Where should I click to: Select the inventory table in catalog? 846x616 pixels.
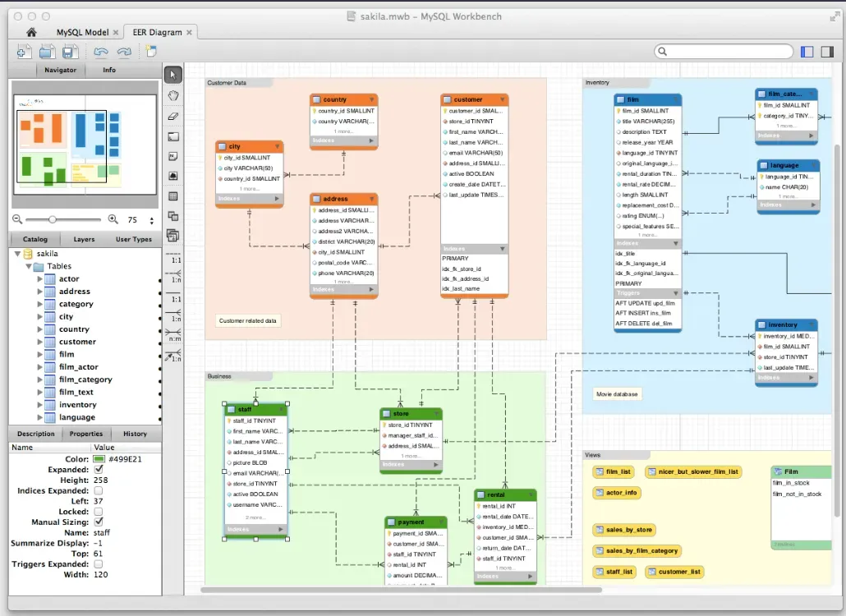(78, 405)
